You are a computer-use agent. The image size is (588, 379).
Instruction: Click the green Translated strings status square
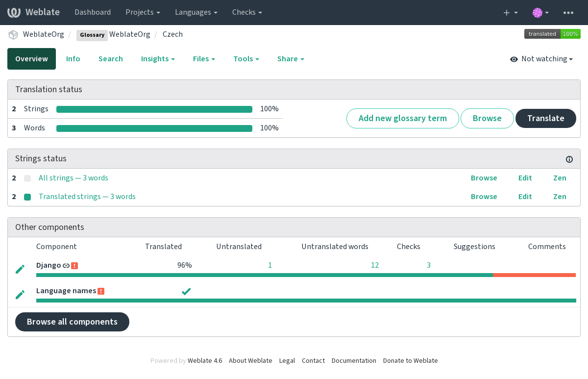(x=27, y=197)
